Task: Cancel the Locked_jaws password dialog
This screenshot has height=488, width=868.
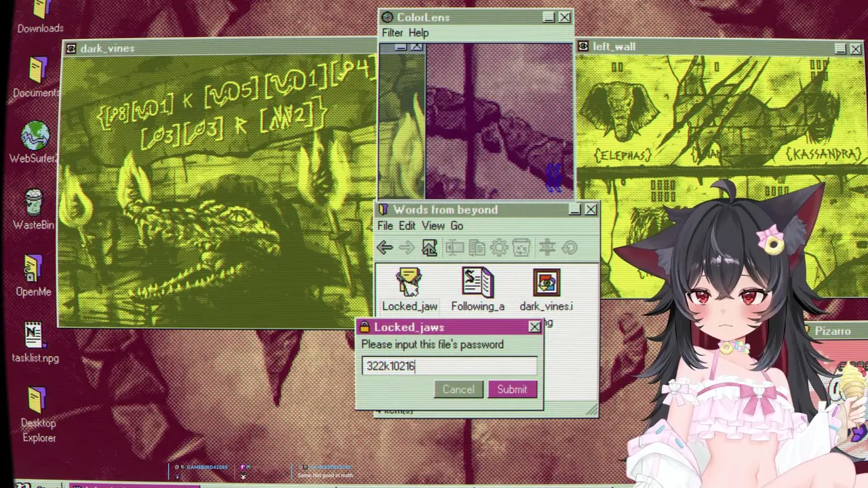Action: (x=458, y=389)
